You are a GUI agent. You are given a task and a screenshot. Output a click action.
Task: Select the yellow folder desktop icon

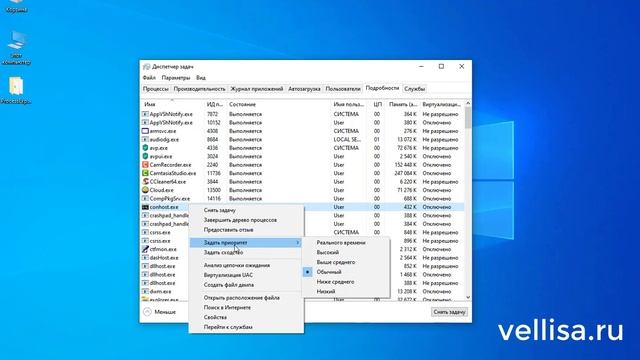coord(16,90)
